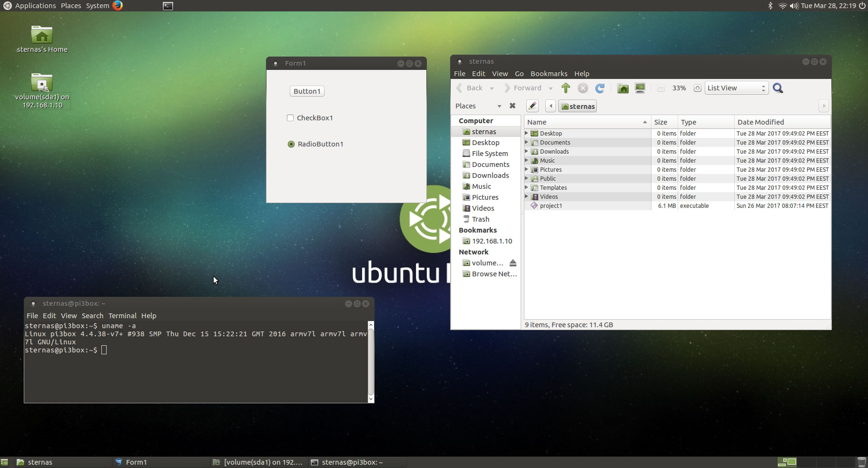Sort by the Size column header
The image size is (868, 468).
(664, 122)
